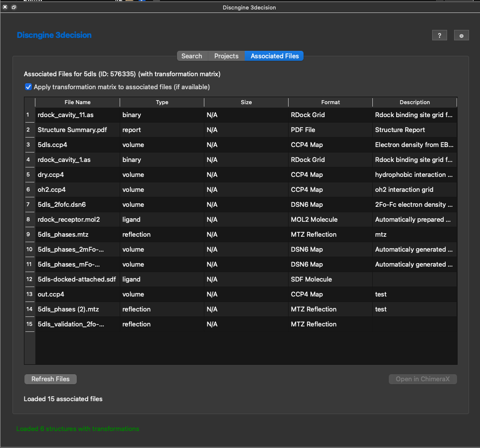Click MOL2 Molecule format cell
This screenshot has height=448, width=480.
pyautogui.click(x=330, y=219)
